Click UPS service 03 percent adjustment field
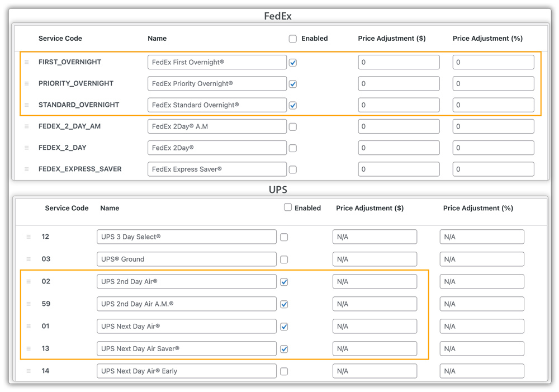The width and height of the screenshot is (559, 392). coord(482,259)
